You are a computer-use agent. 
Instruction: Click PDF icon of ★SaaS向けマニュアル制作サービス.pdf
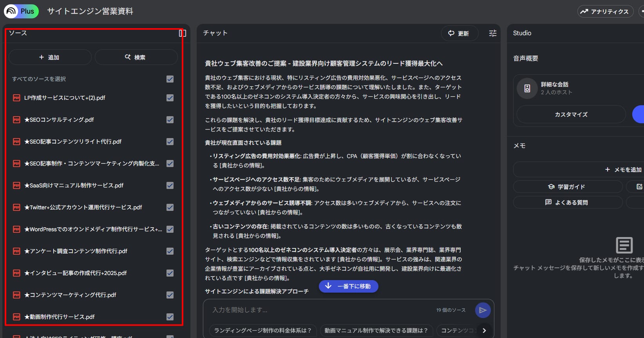[x=16, y=185]
